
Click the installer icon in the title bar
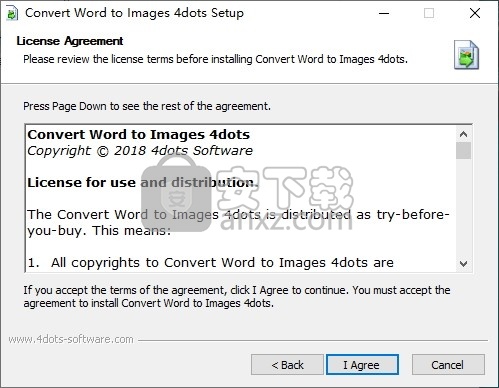pyautogui.click(x=12, y=14)
